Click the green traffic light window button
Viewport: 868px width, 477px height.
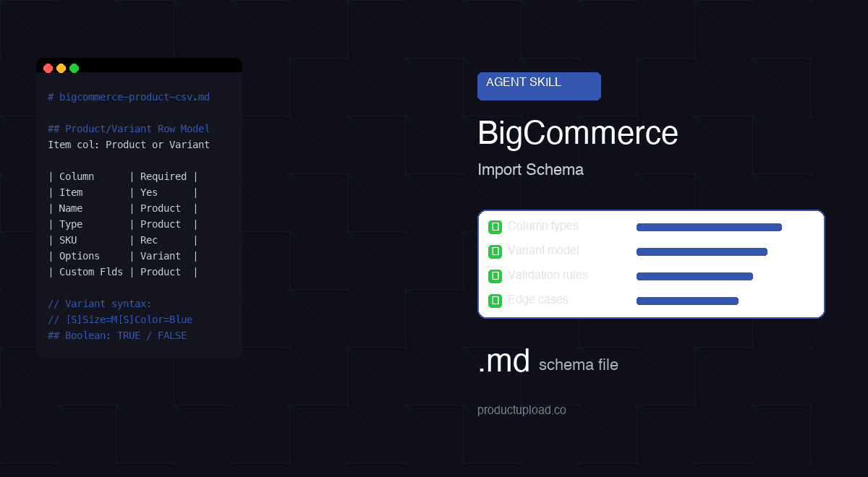[73, 68]
